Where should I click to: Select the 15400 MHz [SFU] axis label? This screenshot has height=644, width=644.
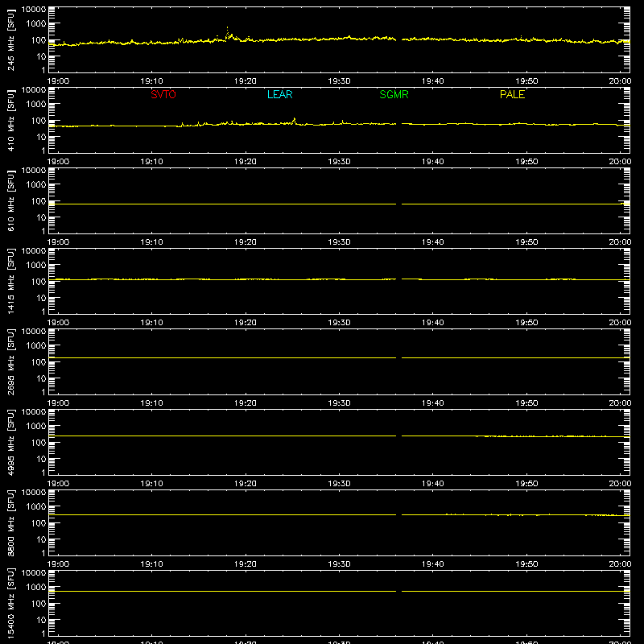click(x=10, y=603)
